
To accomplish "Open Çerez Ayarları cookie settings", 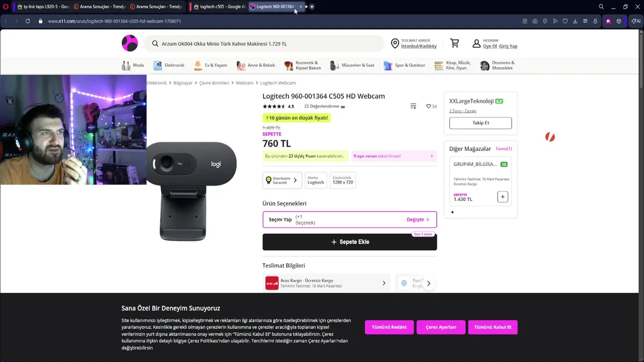I will (x=441, y=327).
